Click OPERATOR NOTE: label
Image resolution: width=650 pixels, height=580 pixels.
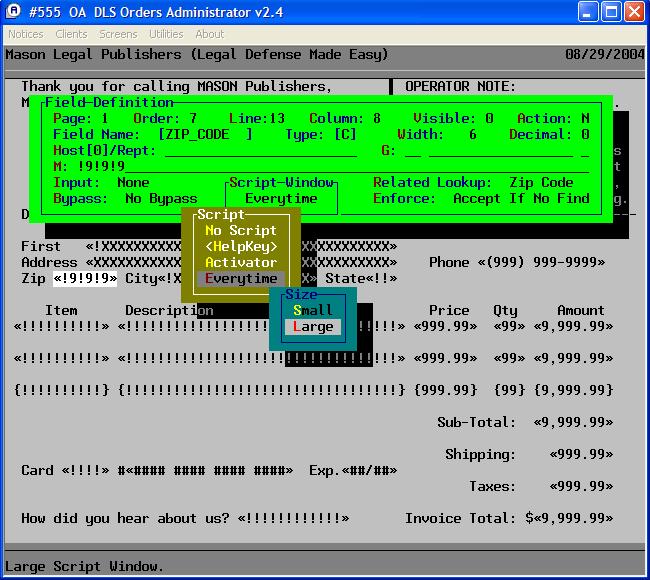click(x=460, y=86)
